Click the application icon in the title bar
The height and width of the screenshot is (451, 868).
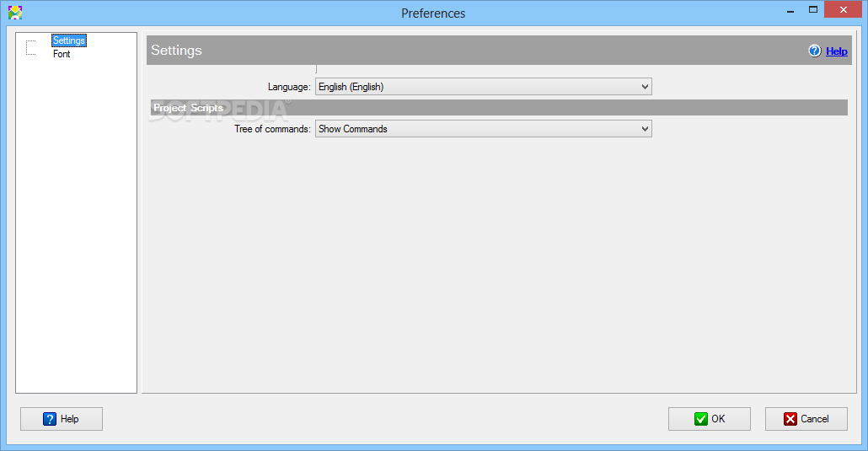(x=15, y=13)
